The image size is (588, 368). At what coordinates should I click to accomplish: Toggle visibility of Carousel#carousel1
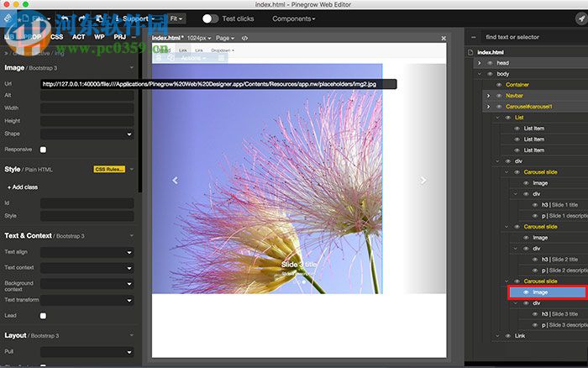(499, 107)
